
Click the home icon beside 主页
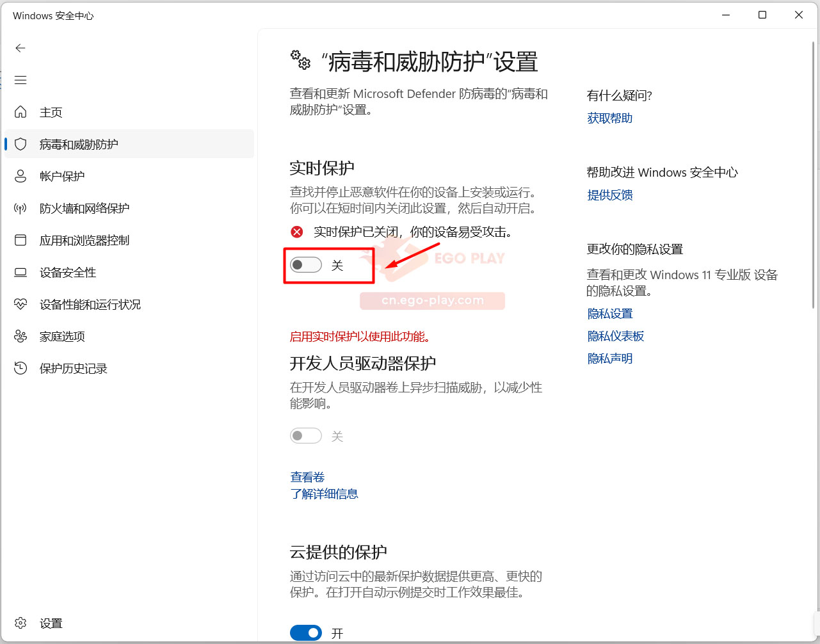[x=20, y=112]
